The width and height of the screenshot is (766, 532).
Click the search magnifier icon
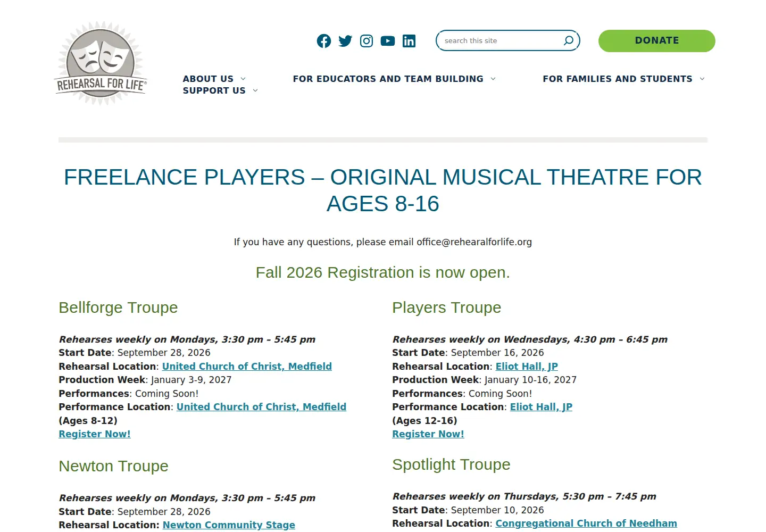point(568,40)
